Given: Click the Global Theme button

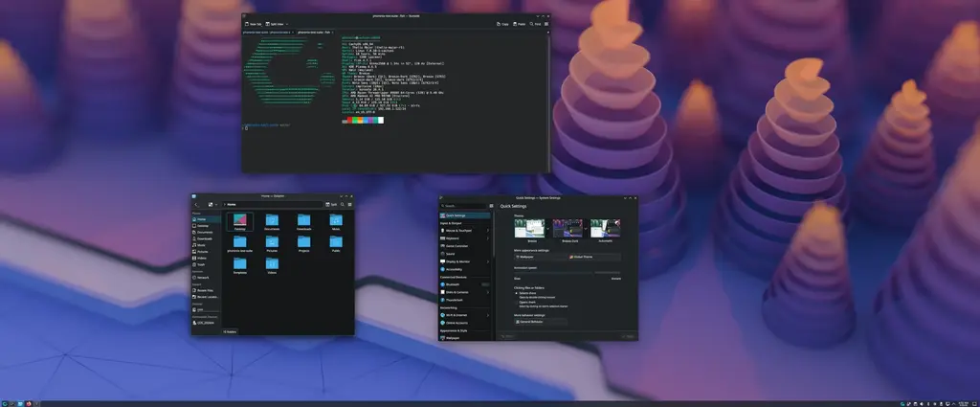Looking at the screenshot, I should [x=593, y=257].
